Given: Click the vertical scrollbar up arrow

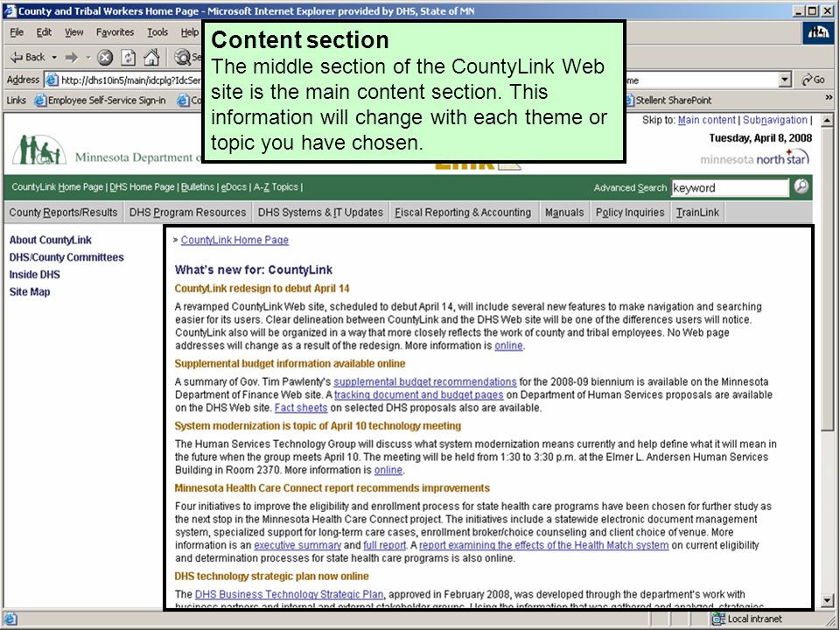Looking at the screenshot, I should (x=827, y=121).
